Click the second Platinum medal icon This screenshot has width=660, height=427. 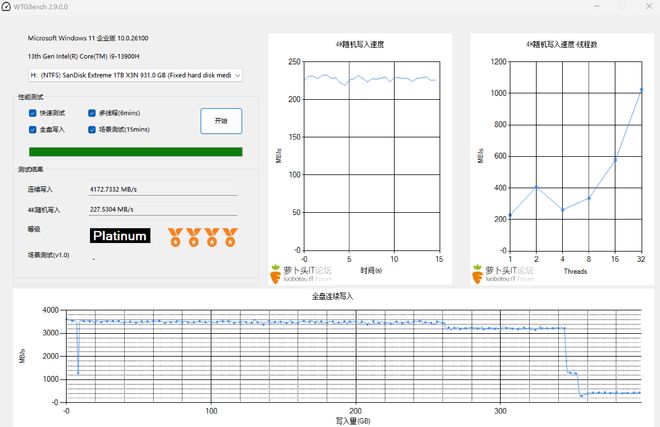coord(193,237)
